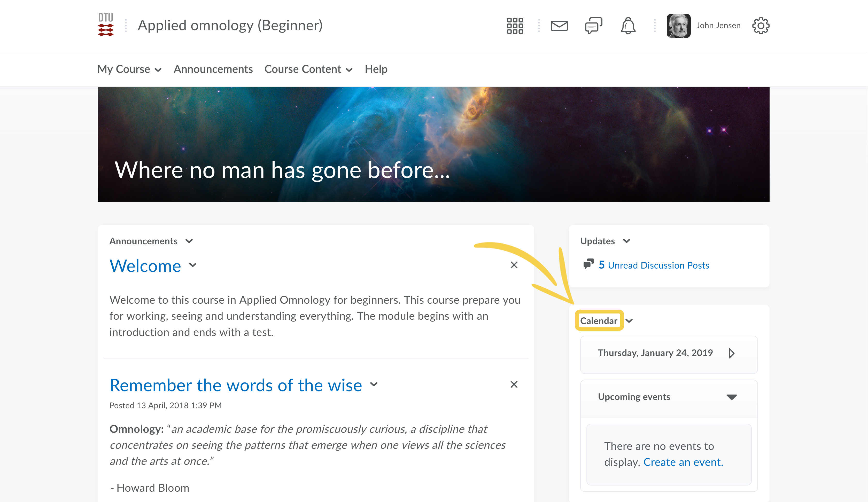The height and width of the screenshot is (502, 868).
Task: Collapse the Upcoming events section
Action: click(731, 397)
